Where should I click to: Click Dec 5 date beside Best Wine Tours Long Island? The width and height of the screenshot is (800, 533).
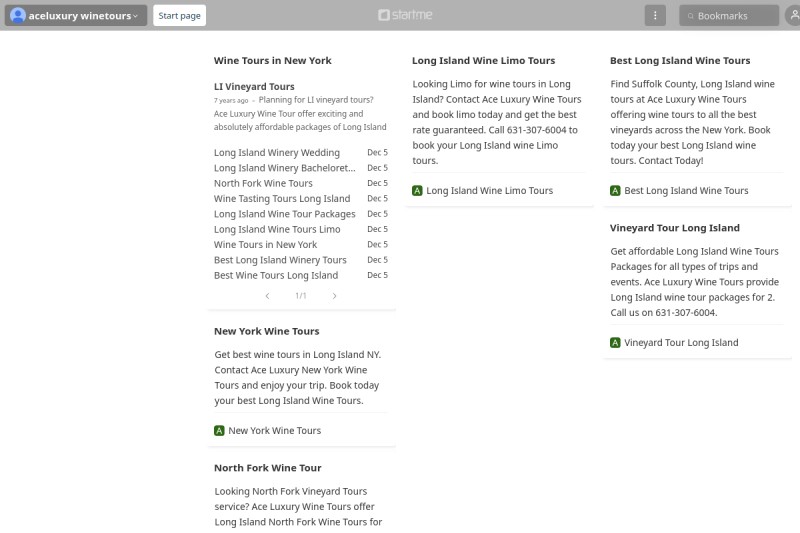[378, 275]
